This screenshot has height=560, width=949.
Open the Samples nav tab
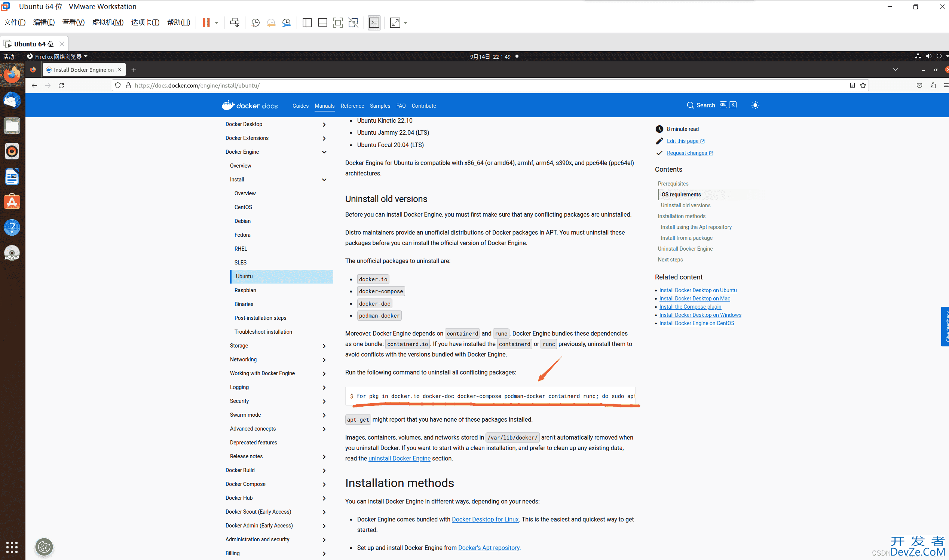380,106
